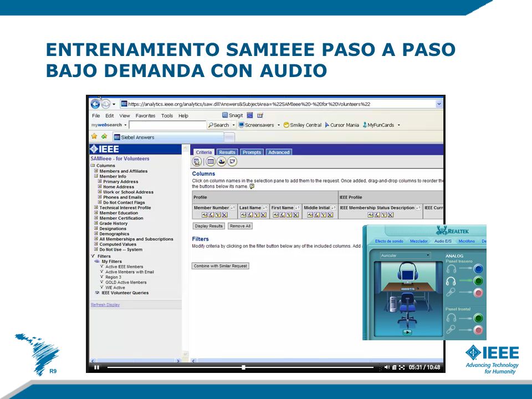The height and width of the screenshot is (399, 532).
Task: Expand the Demographics node
Action: coord(96,234)
